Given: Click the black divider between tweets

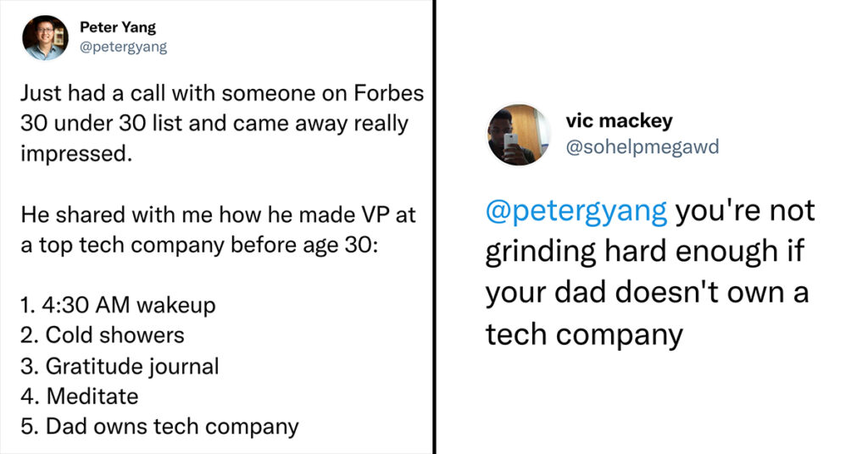Looking at the screenshot, I should [x=435, y=227].
